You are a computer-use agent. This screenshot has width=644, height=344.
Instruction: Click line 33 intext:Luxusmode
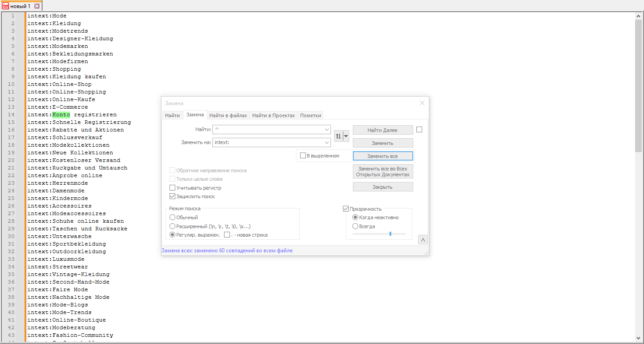tap(56, 259)
